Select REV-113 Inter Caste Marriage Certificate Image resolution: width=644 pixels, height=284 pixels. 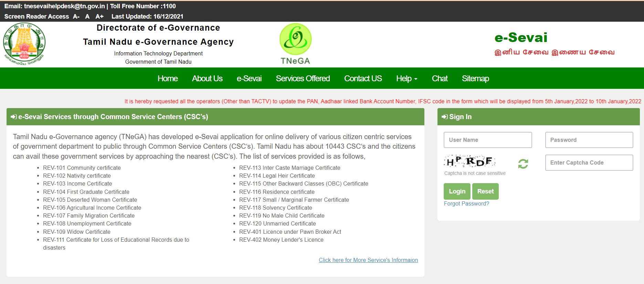point(289,168)
